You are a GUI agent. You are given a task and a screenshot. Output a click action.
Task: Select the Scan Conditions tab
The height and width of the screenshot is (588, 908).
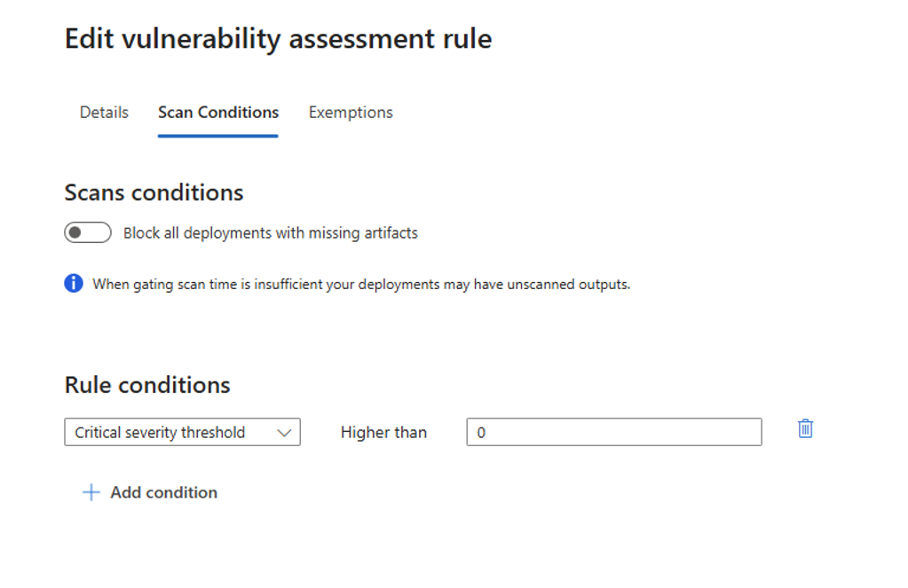point(218,113)
